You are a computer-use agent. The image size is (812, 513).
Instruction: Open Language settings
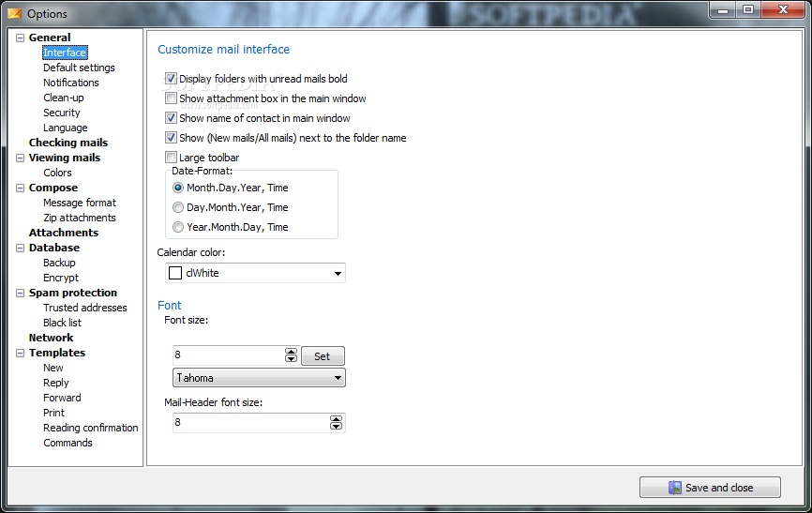click(x=66, y=128)
